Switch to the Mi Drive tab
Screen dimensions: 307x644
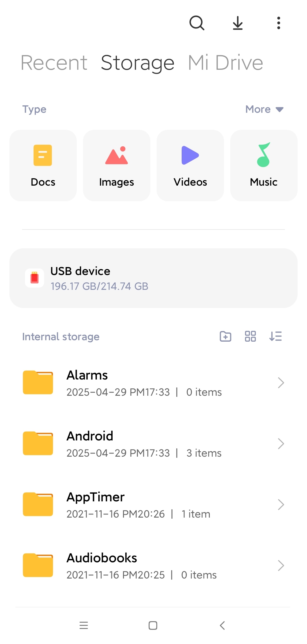pos(225,63)
